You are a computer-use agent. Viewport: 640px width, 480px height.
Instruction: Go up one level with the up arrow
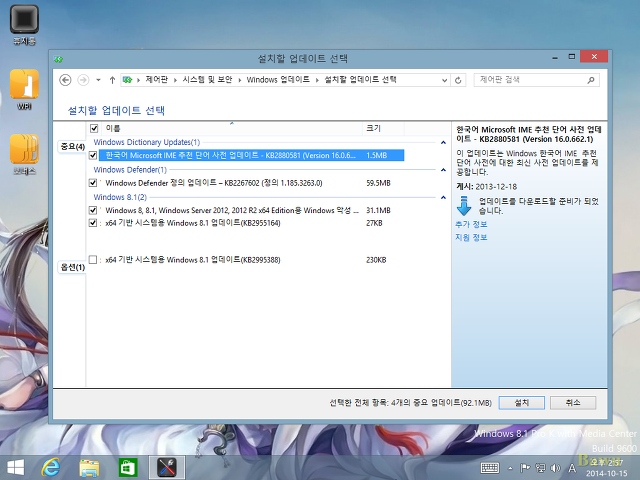112,80
